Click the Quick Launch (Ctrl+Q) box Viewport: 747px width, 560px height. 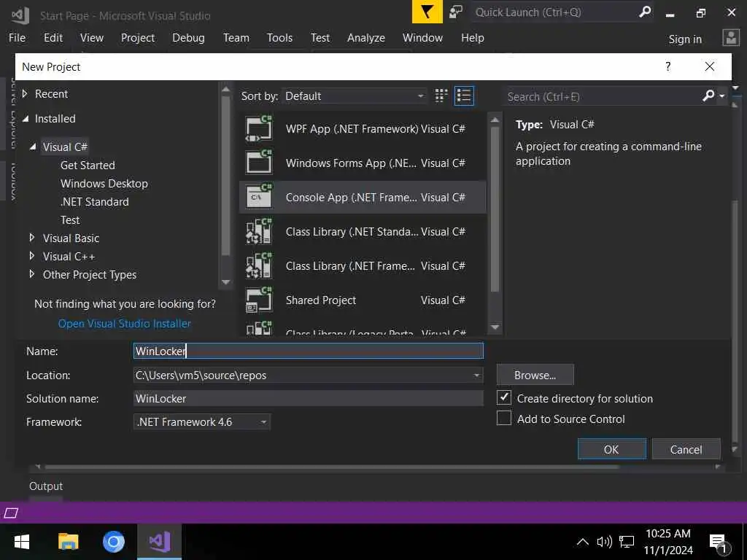(555, 12)
